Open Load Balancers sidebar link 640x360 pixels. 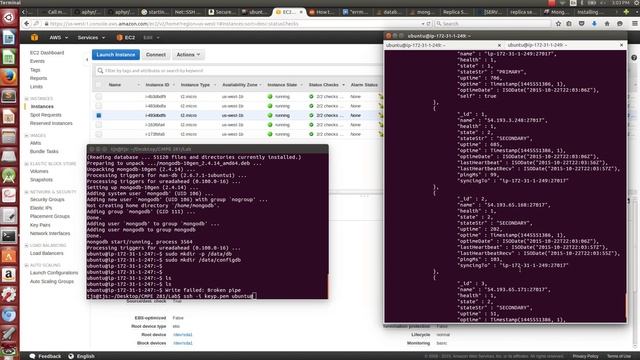tap(47, 253)
